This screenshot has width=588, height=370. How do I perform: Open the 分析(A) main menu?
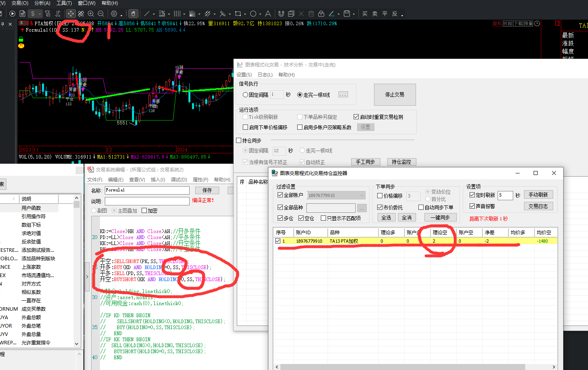pyautogui.click(x=42, y=3)
